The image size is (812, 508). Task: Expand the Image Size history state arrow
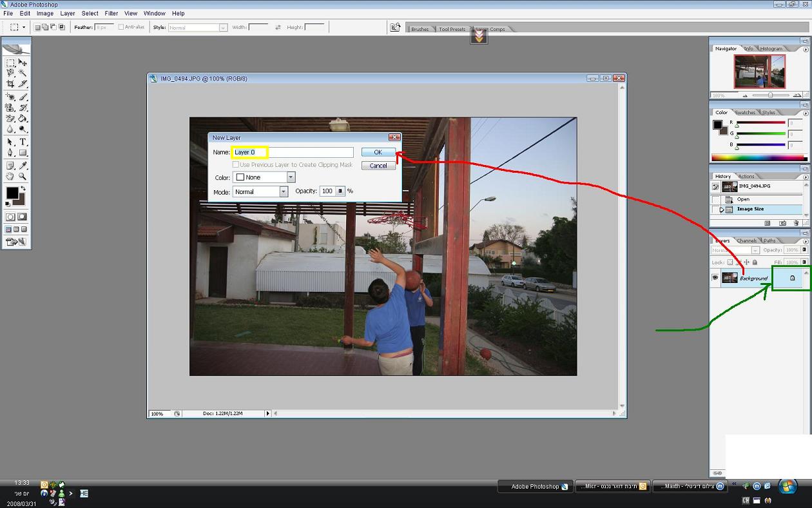pos(722,210)
